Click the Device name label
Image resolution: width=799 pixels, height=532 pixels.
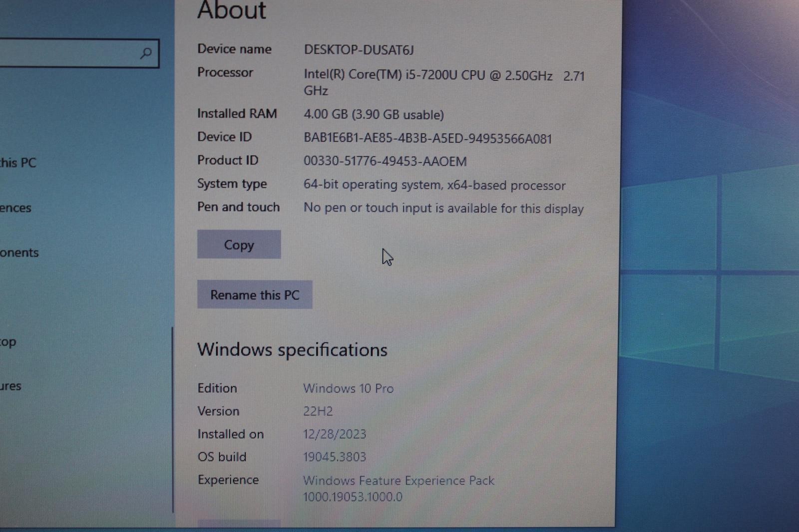(234, 49)
